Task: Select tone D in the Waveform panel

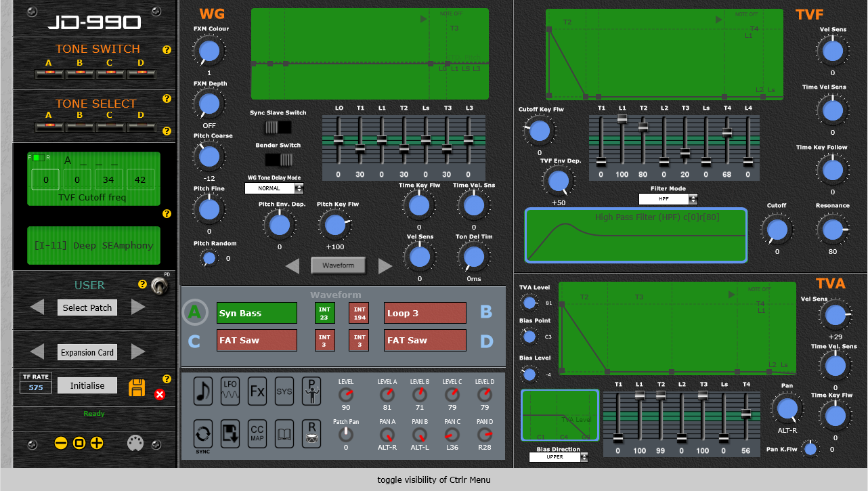Action: pos(486,341)
